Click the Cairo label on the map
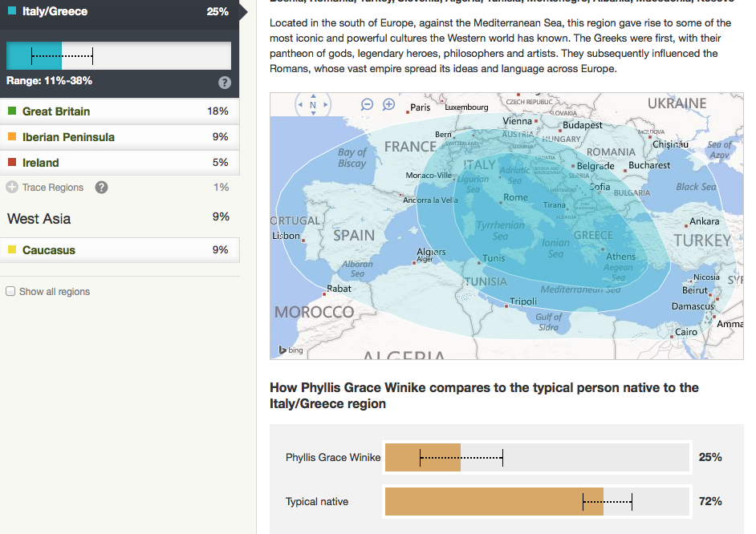 tap(686, 332)
